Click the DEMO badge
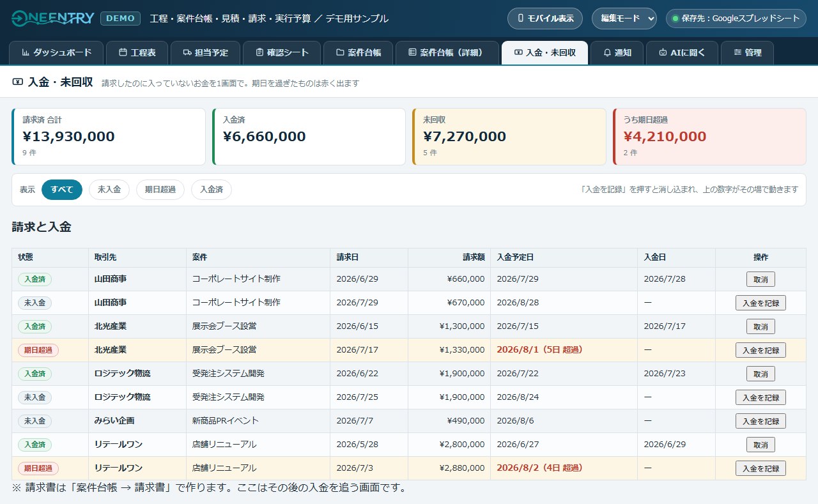 click(x=120, y=18)
